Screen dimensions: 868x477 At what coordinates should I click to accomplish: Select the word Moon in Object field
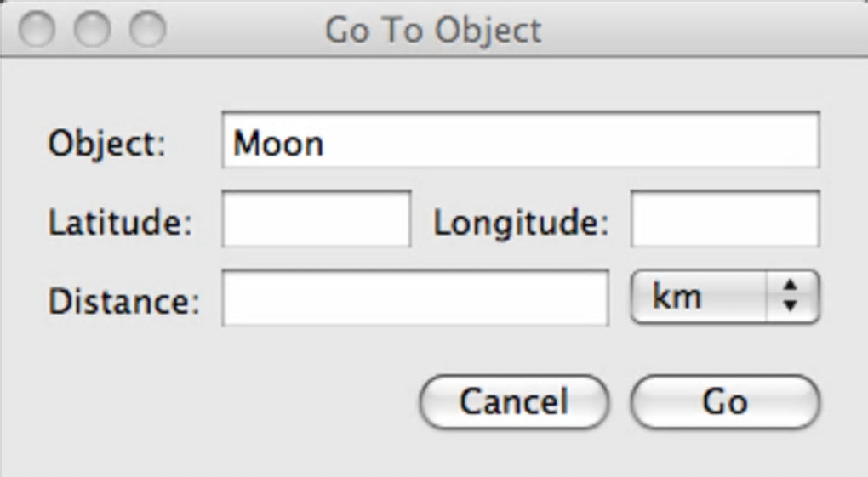click(278, 143)
